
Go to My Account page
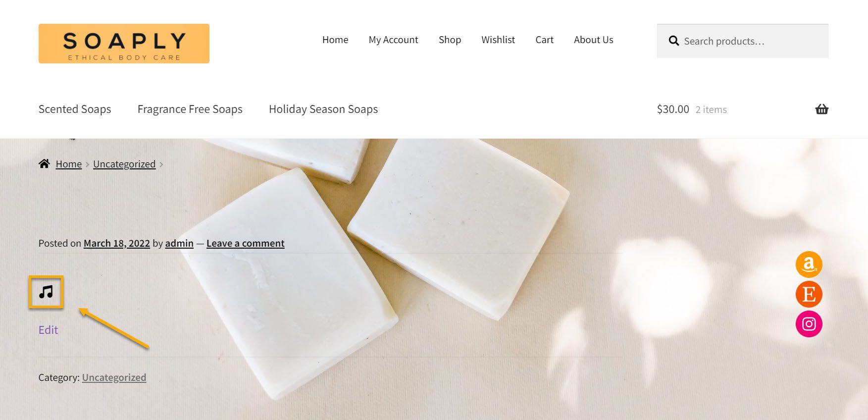[393, 40]
